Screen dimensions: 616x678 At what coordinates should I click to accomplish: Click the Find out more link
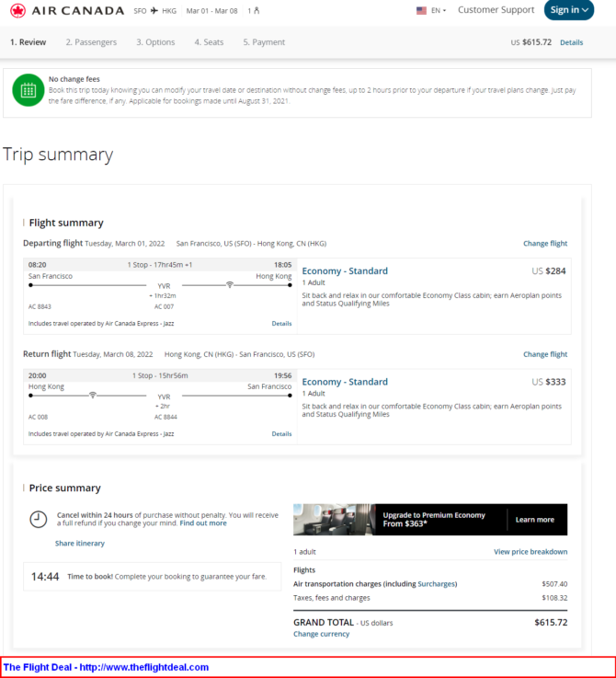pos(203,523)
